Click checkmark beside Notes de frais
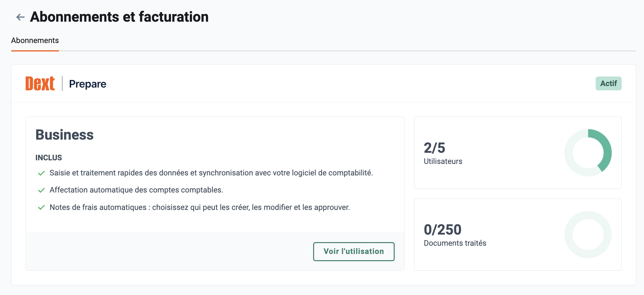Image resolution: width=644 pixels, height=295 pixels. 41,208
